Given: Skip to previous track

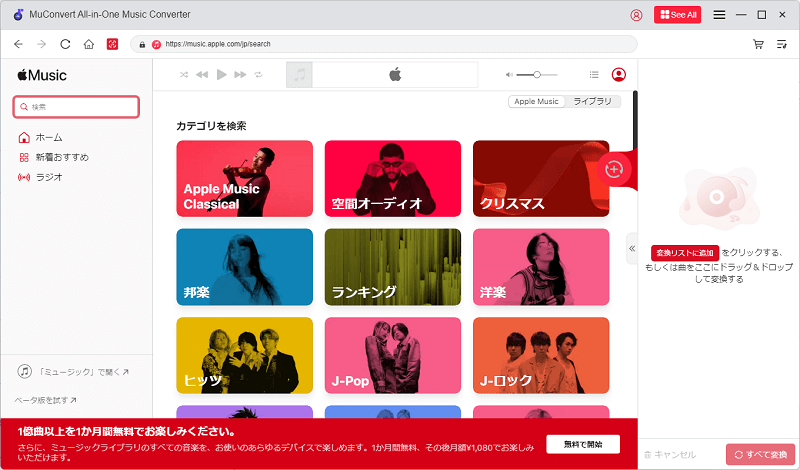Looking at the screenshot, I should pos(202,75).
